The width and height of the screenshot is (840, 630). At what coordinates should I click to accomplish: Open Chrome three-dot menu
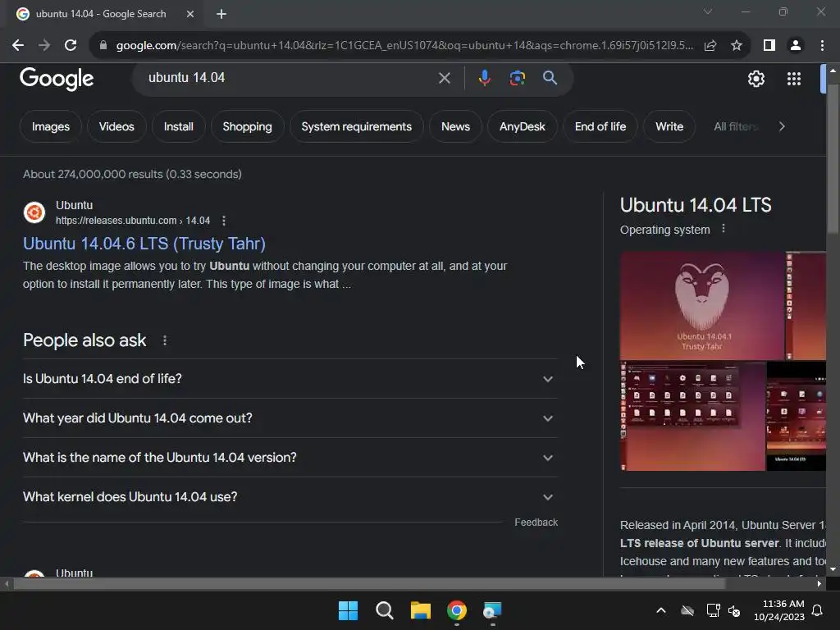click(822, 46)
